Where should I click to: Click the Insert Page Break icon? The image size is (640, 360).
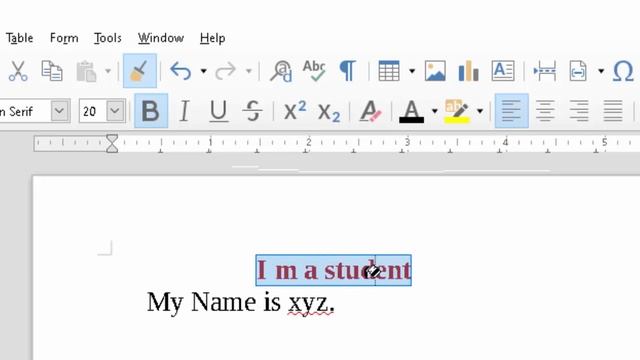click(x=545, y=71)
